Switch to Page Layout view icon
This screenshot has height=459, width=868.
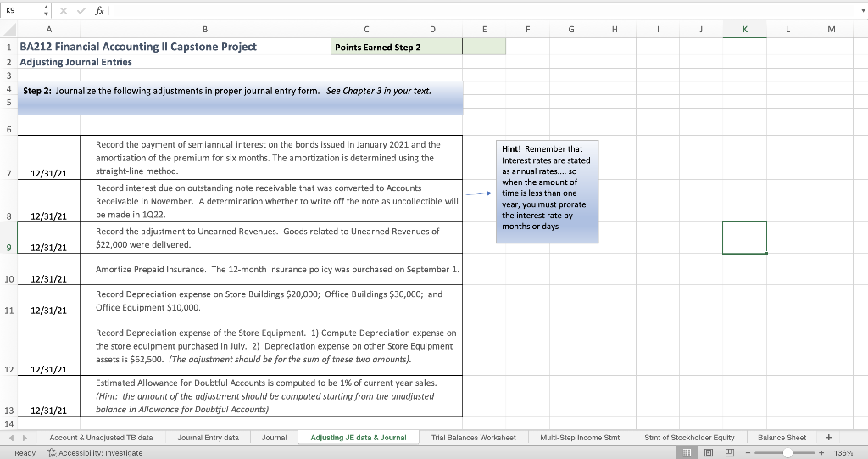click(708, 453)
